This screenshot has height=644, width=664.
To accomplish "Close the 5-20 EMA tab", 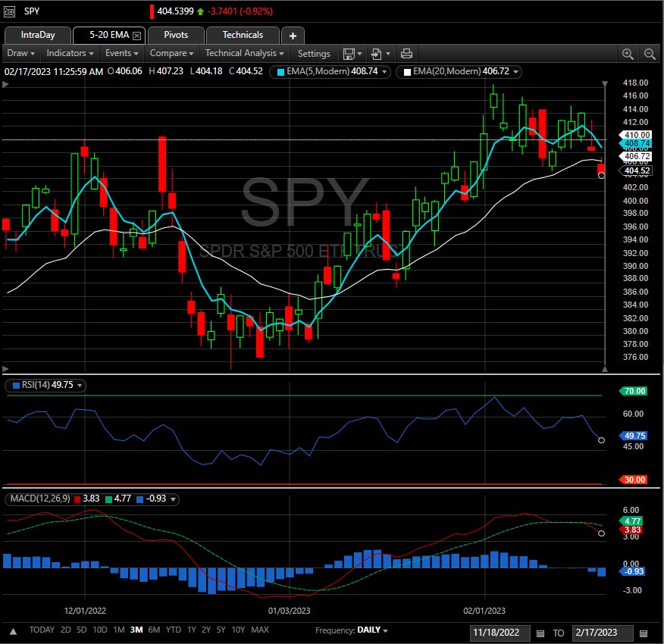I will [x=136, y=36].
